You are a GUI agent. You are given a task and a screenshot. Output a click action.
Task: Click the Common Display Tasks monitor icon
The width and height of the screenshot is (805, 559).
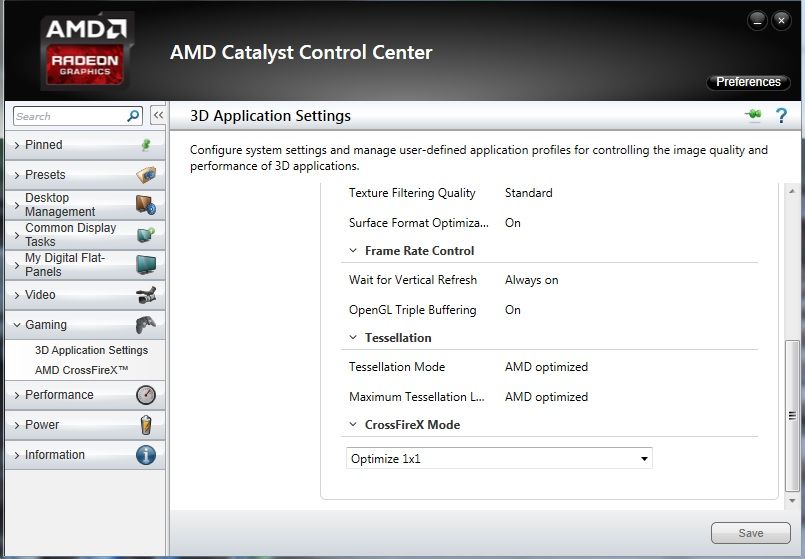[146, 235]
